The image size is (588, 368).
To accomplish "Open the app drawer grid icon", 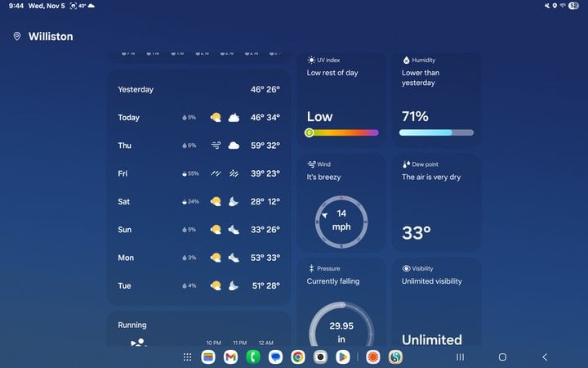I will (x=187, y=357).
